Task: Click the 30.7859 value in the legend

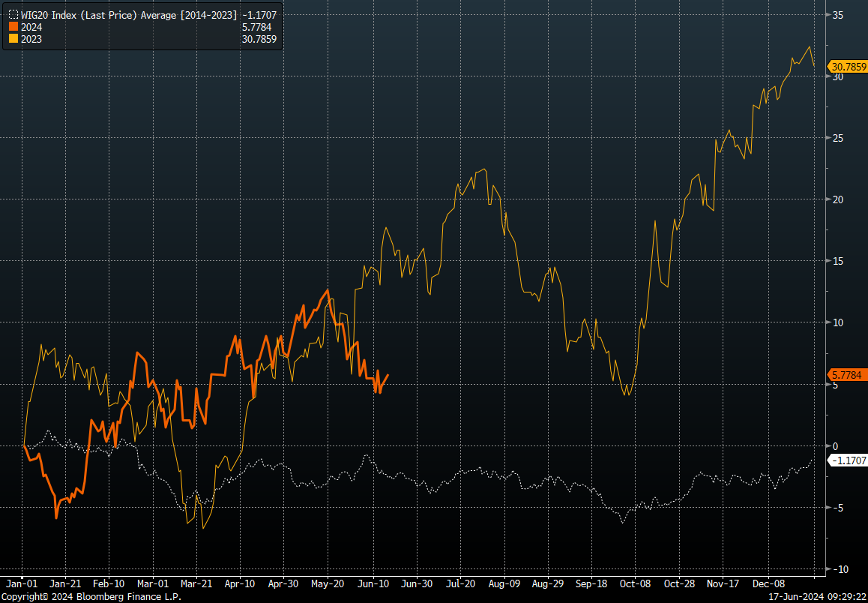Action: tap(260, 38)
